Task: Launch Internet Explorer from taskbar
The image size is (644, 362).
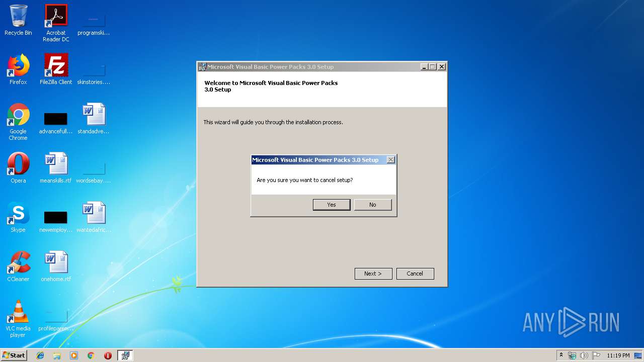Action: (x=40, y=355)
